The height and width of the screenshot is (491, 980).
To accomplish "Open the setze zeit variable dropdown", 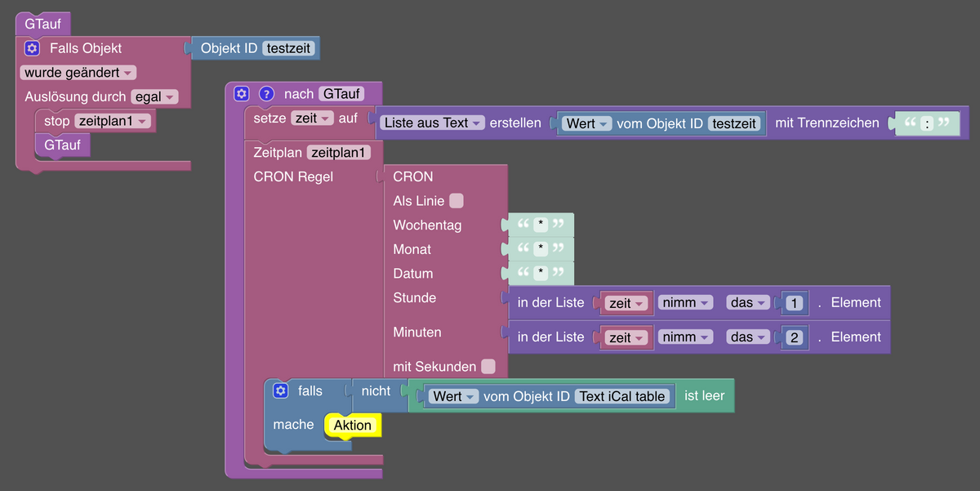I will pyautogui.click(x=312, y=118).
